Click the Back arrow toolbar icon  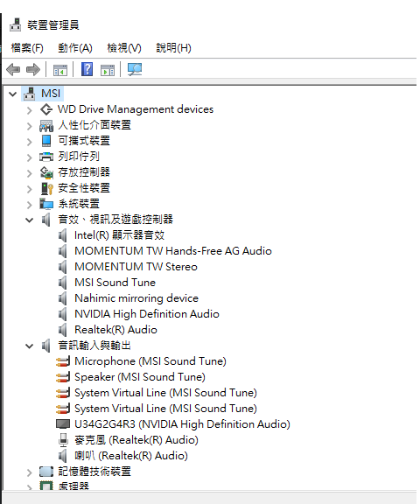point(13,69)
